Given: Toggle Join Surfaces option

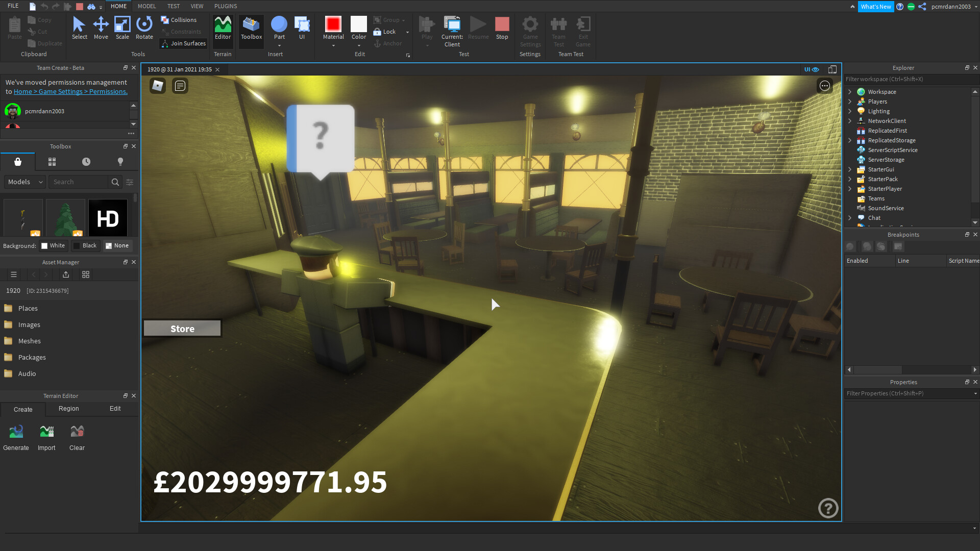Looking at the screenshot, I should point(183,43).
